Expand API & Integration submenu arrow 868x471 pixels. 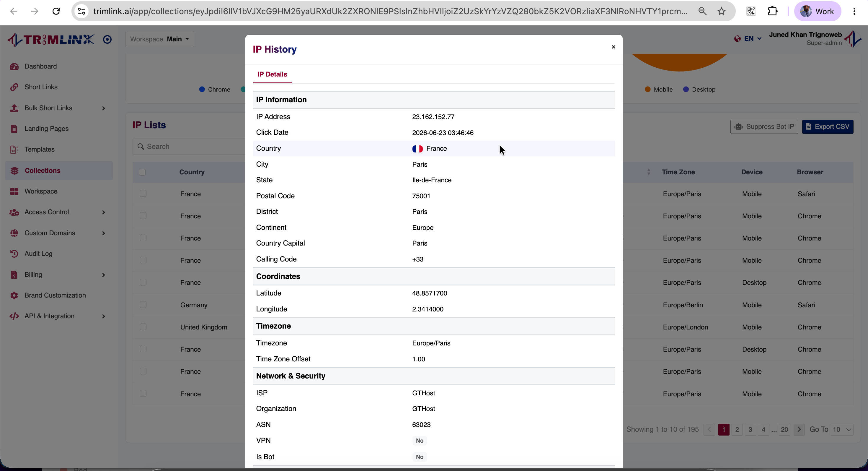(103, 316)
